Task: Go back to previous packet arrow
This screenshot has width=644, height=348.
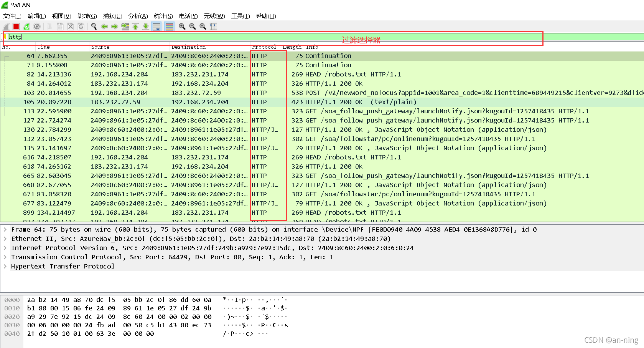Action: (104, 27)
